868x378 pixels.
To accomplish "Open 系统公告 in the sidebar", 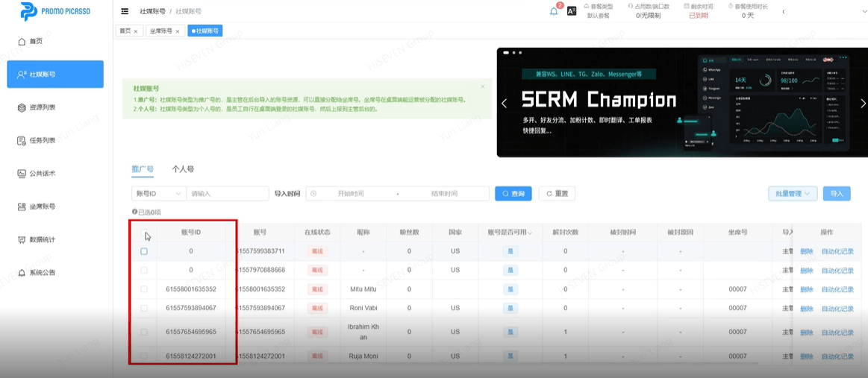I will click(42, 272).
